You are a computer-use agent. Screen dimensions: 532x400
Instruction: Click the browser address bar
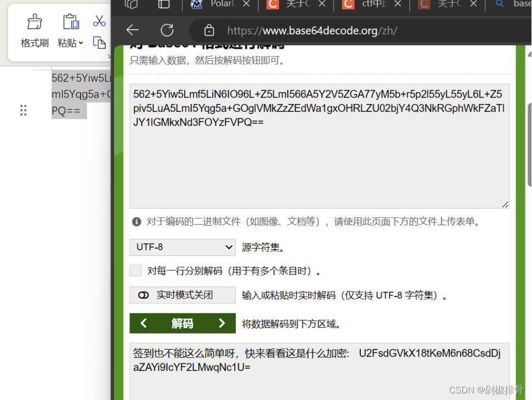point(329,31)
